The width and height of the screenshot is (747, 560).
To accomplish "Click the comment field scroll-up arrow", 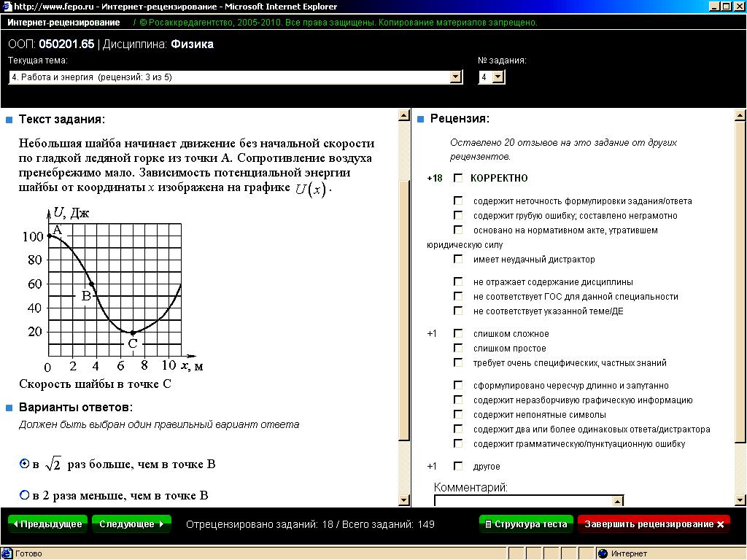I will (617, 501).
